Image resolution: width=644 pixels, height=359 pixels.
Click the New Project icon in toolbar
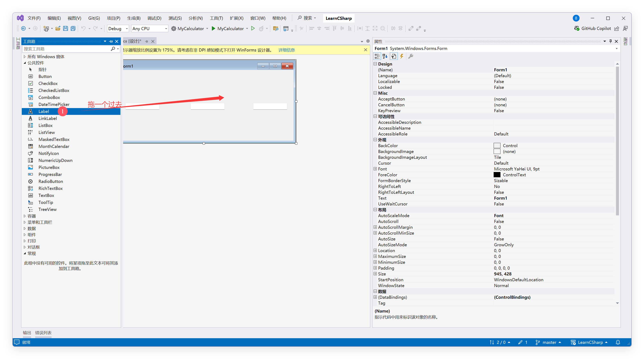pyautogui.click(x=46, y=29)
